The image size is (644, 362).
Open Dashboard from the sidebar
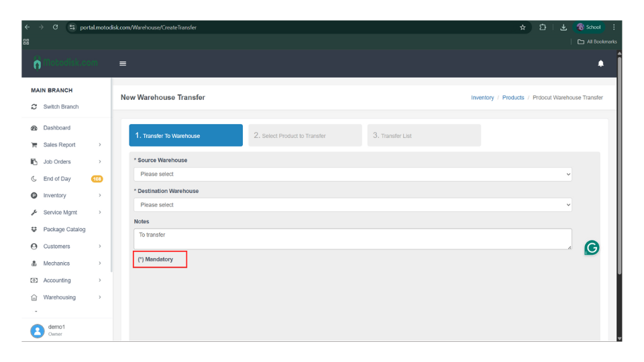[x=56, y=128]
